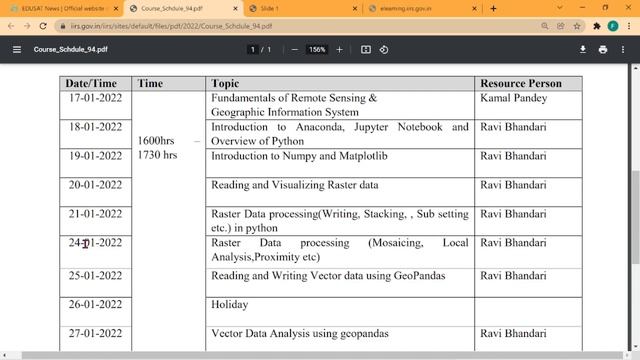Click the page number input field

[x=253, y=49]
